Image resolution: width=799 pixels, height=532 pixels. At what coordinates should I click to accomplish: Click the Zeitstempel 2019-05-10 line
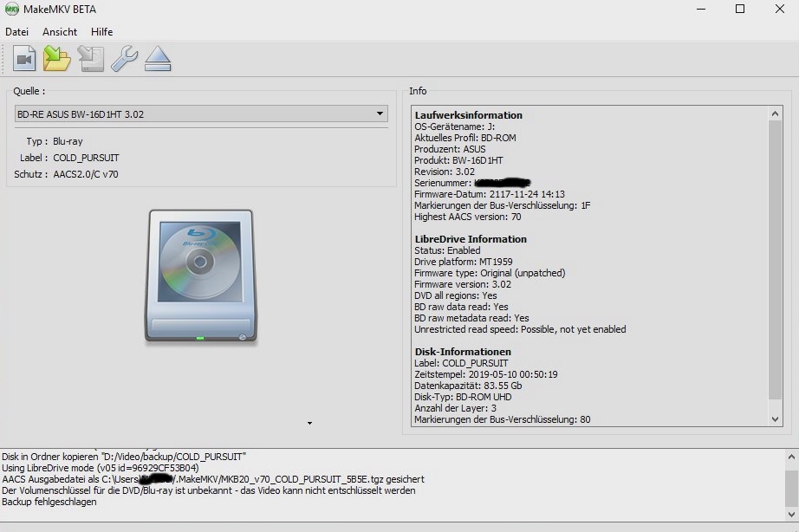point(485,374)
